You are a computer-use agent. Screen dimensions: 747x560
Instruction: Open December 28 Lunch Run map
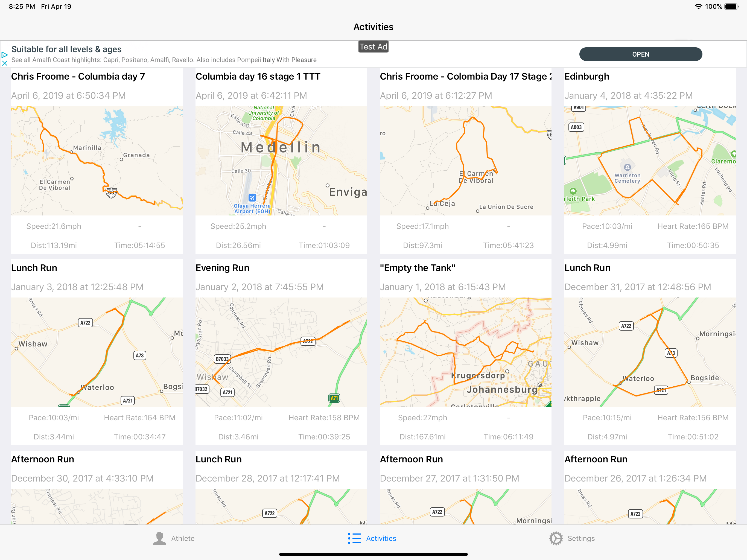pyautogui.click(x=281, y=507)
